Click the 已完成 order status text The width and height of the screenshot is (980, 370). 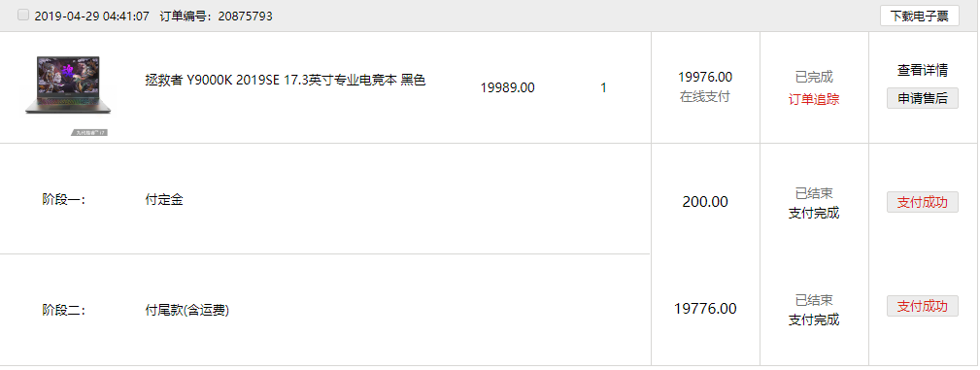pos(814,78)
